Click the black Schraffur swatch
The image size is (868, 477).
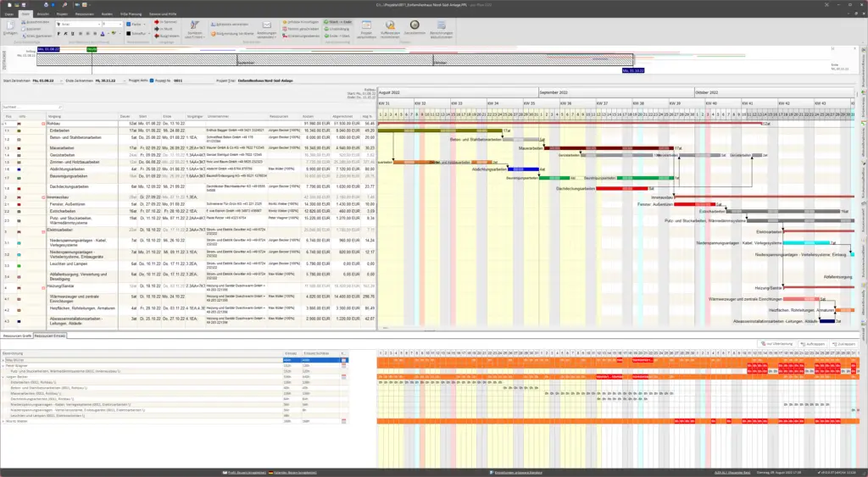coord(129,34)
